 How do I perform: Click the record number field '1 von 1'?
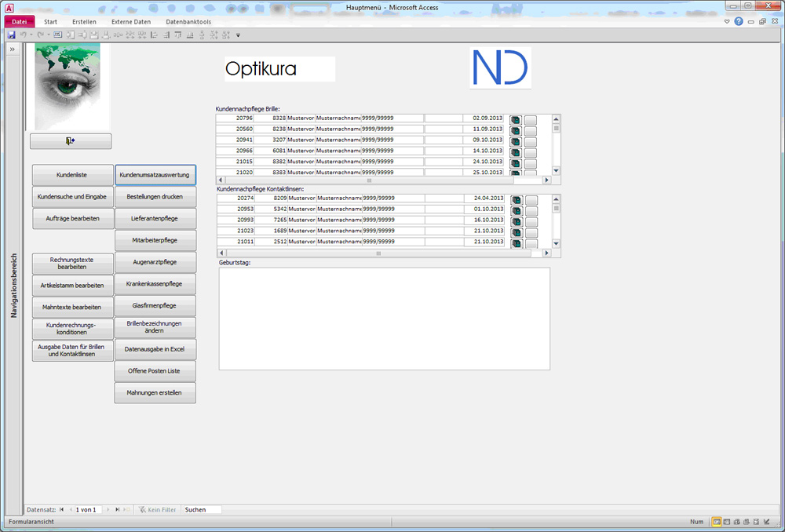pyautogui.click(x=88, y=509)
